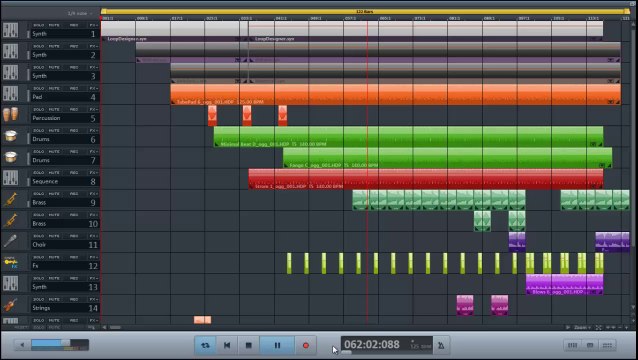Solo Synth track 1

point(39,25)
